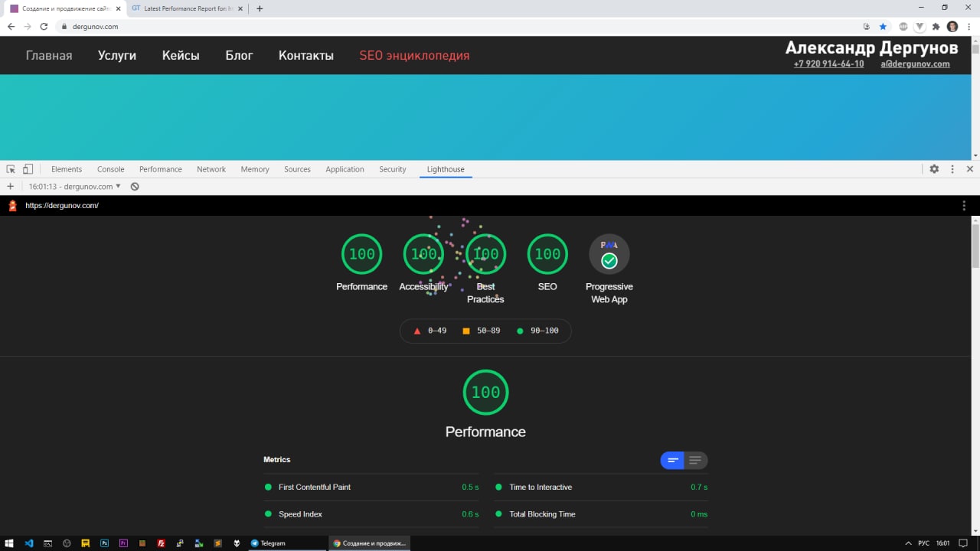980x551 pixels.
Task: Go to Главная menu item
Action: coord(49,55)
